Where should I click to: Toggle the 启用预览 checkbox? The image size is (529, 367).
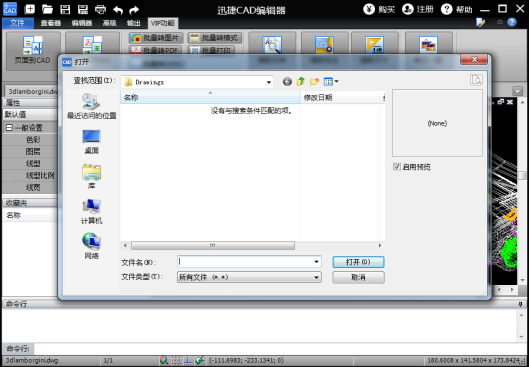click(397, 167)
